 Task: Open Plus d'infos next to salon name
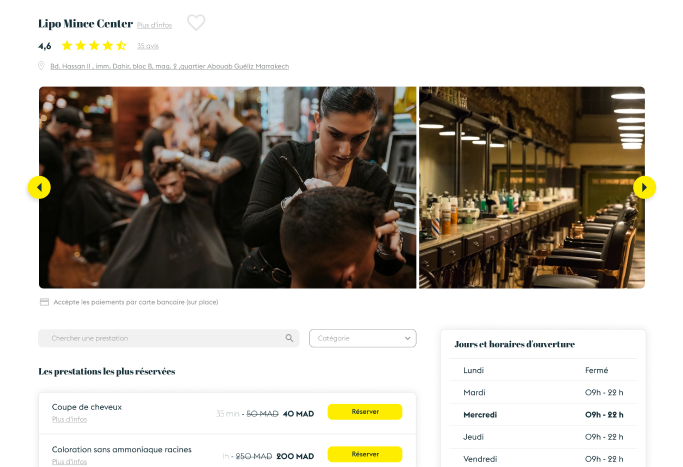pos(154,25)
